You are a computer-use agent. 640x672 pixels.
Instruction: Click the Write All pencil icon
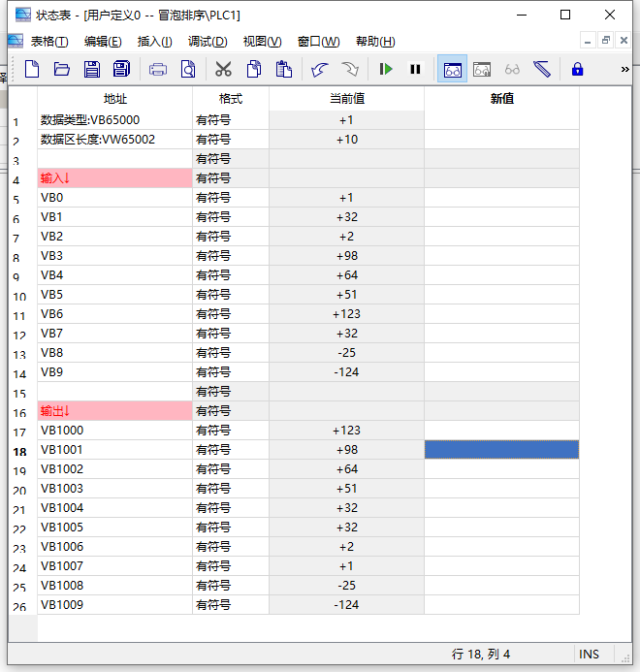[x=542, y=69]
